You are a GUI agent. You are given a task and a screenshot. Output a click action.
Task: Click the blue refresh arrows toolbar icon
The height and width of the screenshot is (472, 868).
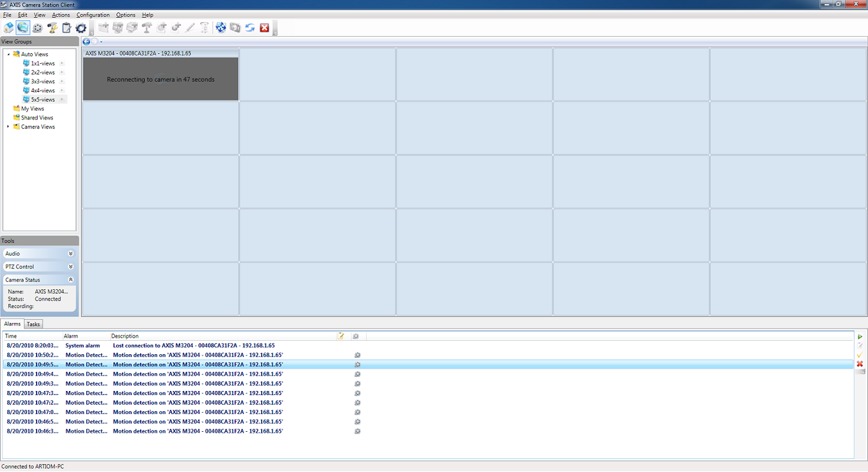point(250,27)
